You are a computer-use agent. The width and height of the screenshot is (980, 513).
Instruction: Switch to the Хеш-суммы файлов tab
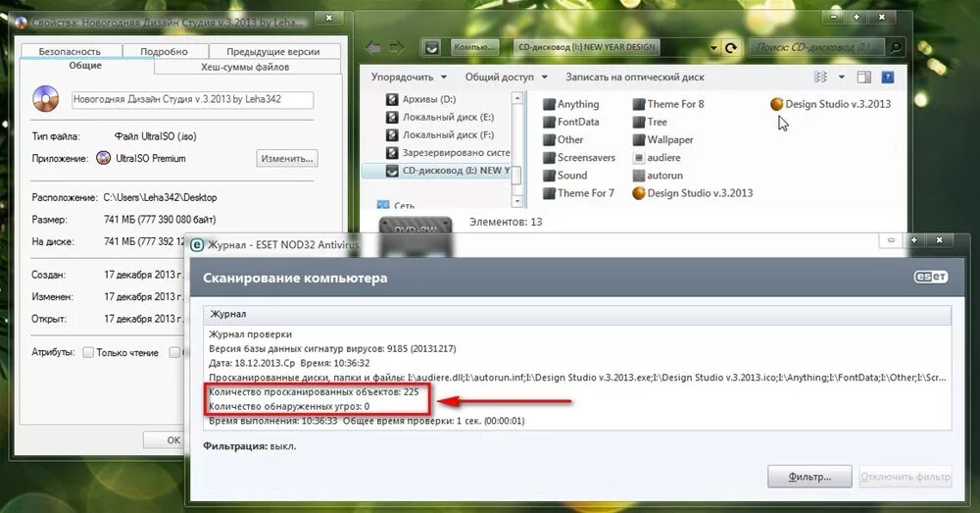click(245, 67)
